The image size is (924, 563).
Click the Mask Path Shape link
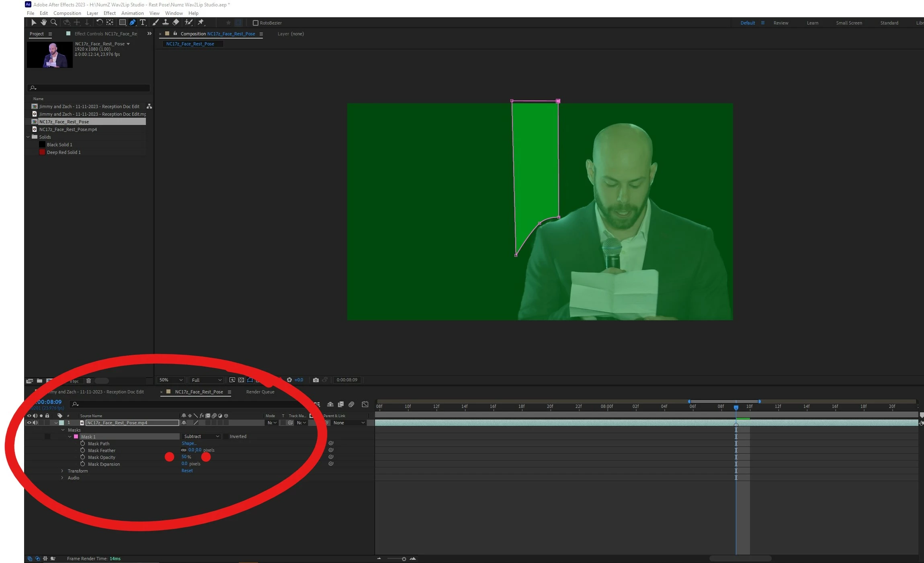click(188, 444)
